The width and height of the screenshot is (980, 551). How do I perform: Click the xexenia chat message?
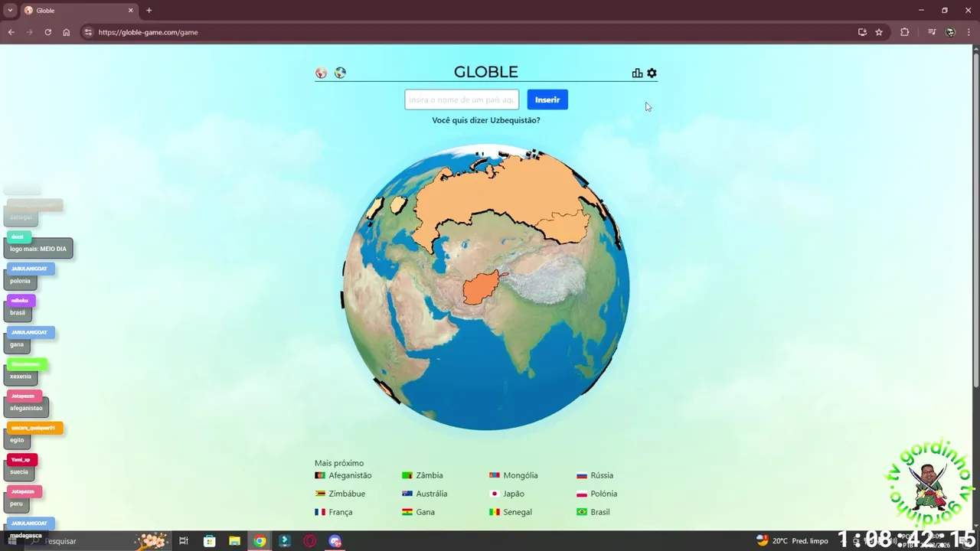coord(21,377)
